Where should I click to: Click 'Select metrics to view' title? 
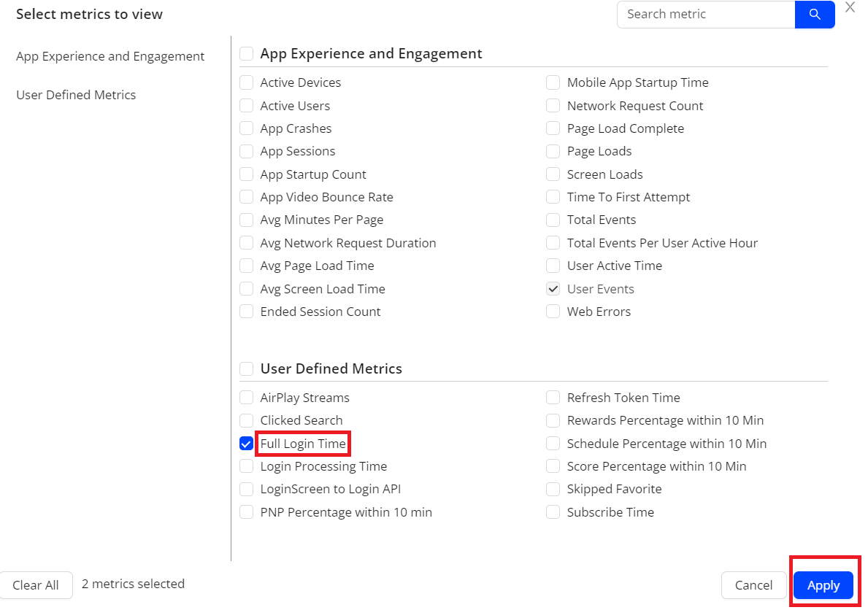[x=89, y=15]
